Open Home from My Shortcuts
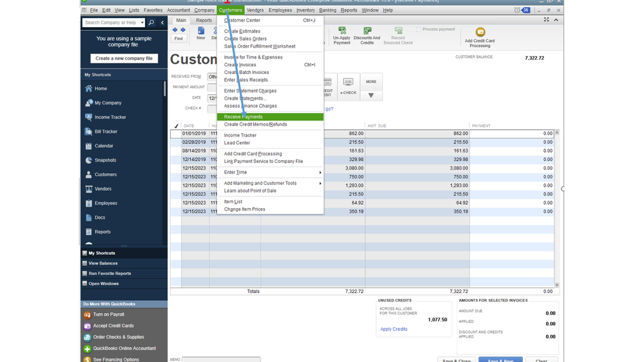 point(101,89)
